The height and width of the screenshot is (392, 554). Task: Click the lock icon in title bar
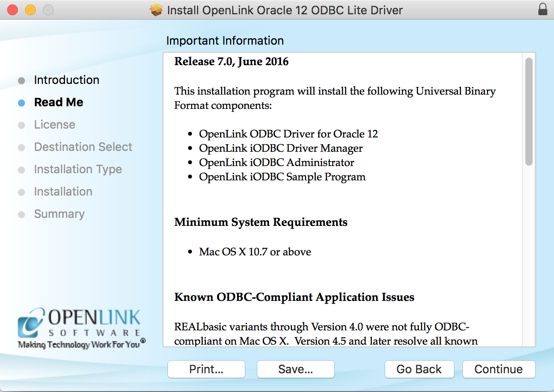click(543, 9)
